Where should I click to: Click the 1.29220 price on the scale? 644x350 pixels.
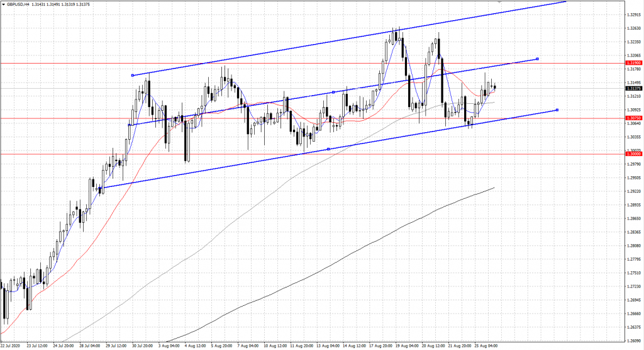(633, 191)
